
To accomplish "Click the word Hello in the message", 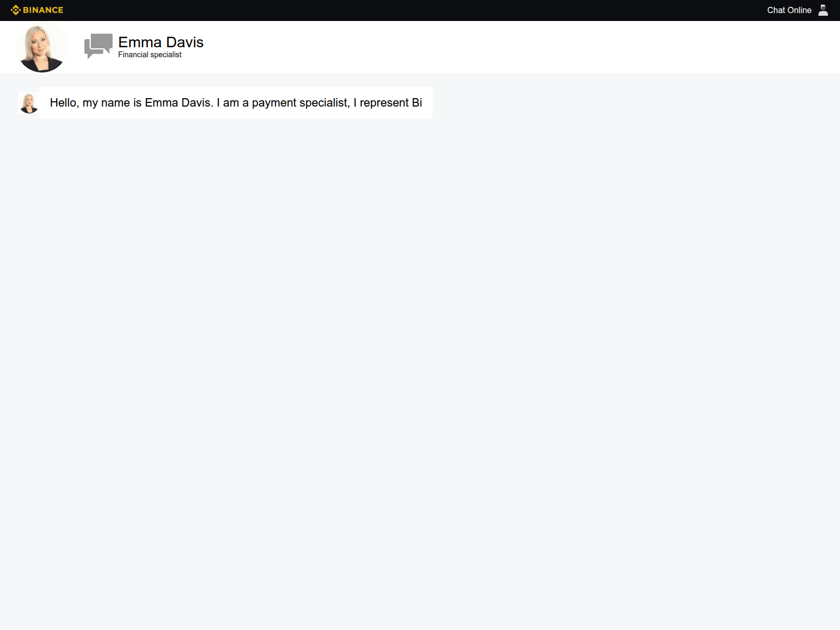I will pos(63,103).
